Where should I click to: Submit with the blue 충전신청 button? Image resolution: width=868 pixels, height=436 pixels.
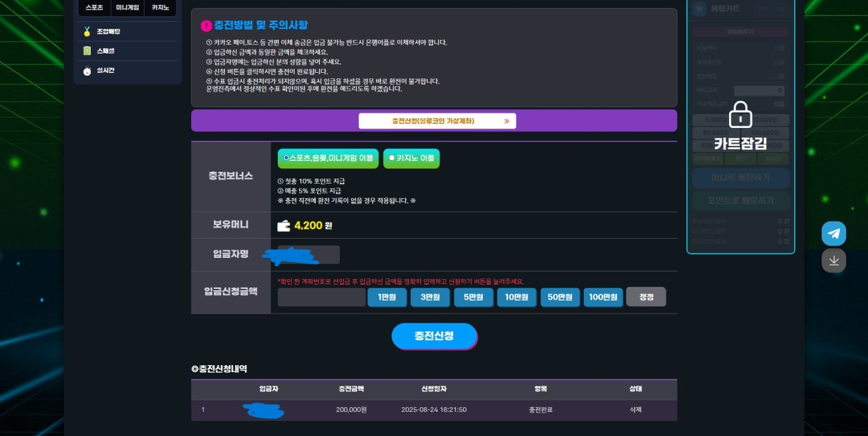click(434, 336)
